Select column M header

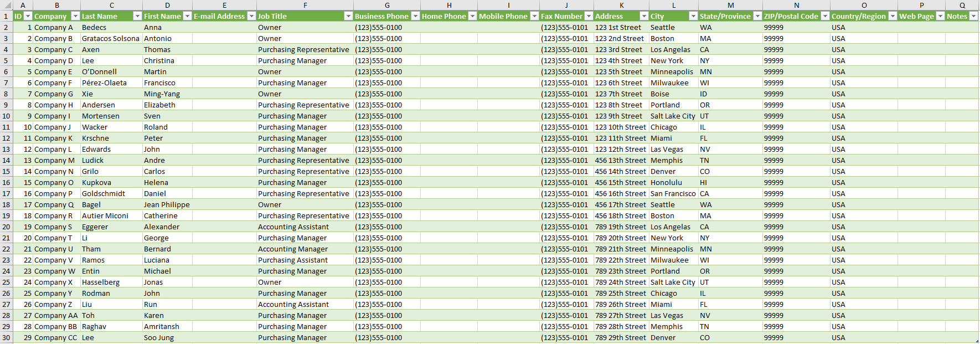pos(731,5)
